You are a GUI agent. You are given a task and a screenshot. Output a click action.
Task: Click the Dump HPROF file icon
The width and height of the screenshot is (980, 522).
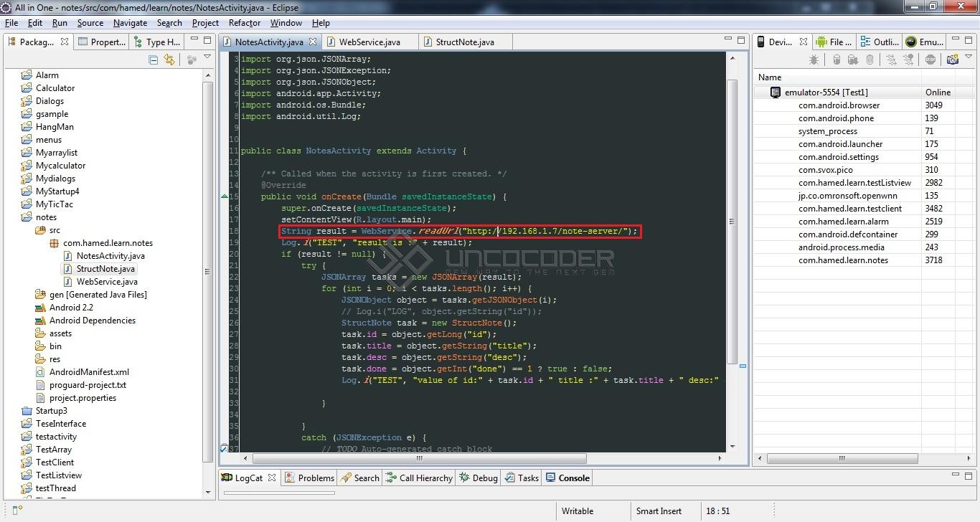853,60
